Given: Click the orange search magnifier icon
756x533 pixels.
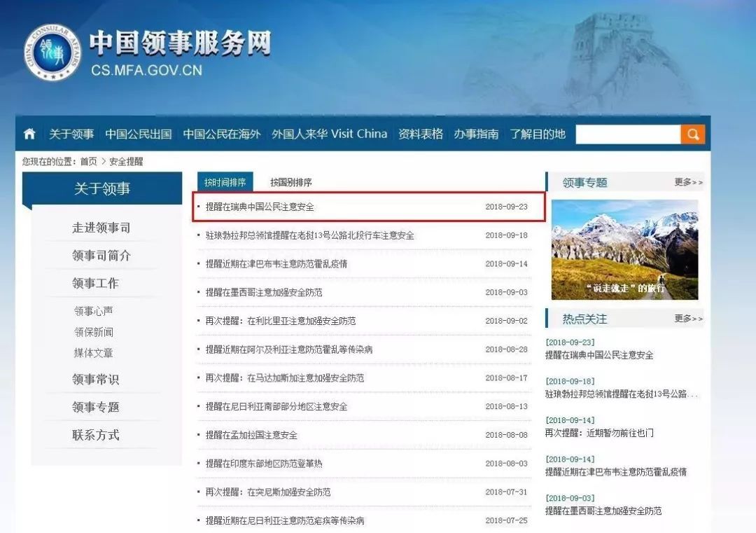Looking at the screenshot, I should (x=692, y=133).
